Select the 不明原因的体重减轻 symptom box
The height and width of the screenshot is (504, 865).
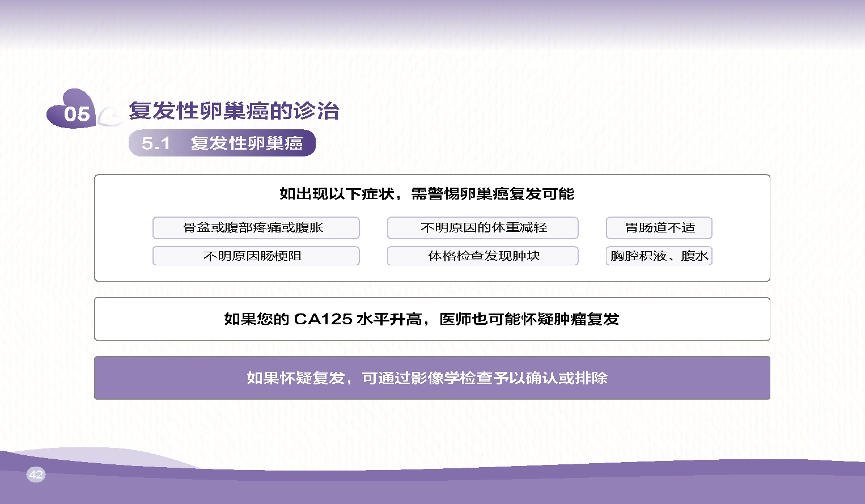(x=482, y=228)
